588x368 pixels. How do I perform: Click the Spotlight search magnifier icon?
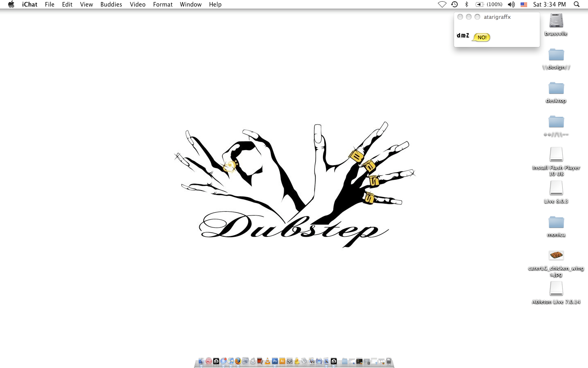(577, 4)
